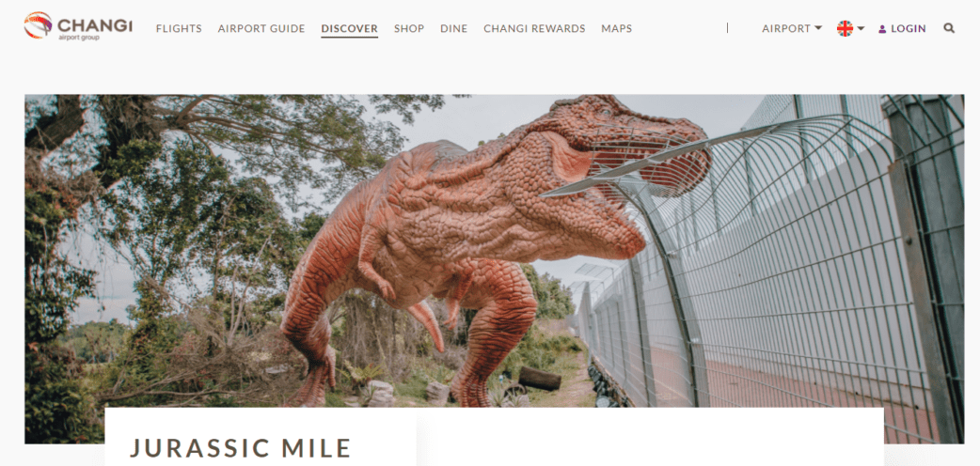Open the AIRPORT GUIDE menu
This screenshot has height=466, width=980.
(261, 28)
